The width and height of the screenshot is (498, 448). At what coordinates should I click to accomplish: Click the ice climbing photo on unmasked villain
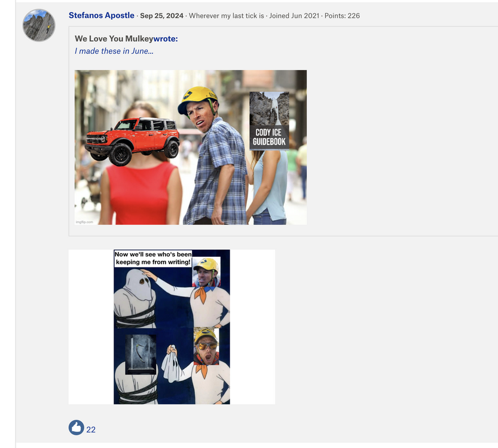click(x=140, y=354)
